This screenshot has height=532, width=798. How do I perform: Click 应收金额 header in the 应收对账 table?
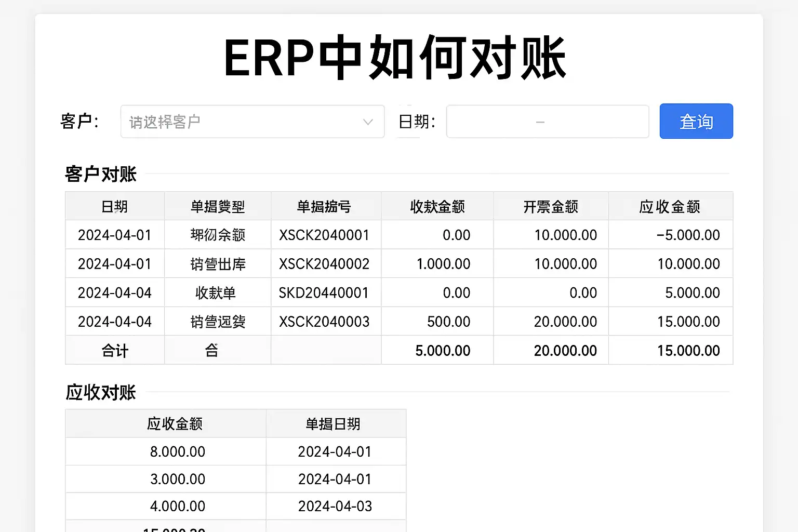click(x=175, y=424)
